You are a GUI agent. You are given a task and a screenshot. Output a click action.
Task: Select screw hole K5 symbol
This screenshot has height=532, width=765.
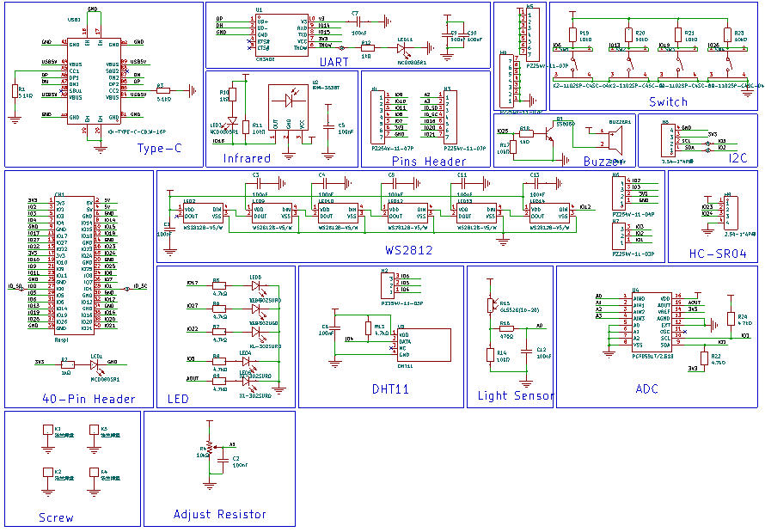[95, 430]
